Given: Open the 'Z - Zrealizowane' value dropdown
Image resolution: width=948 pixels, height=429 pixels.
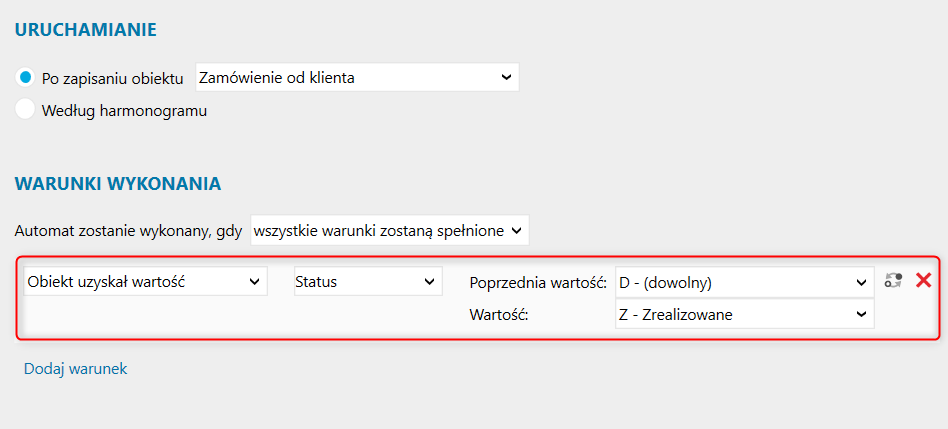Looking at the screenshot, I should (x=745, y=314).
